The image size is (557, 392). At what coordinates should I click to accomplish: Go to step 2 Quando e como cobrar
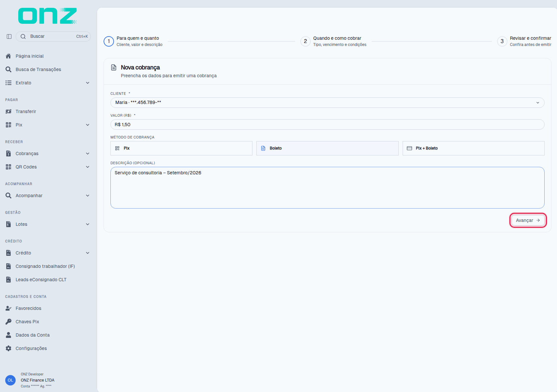click(334, 41)
